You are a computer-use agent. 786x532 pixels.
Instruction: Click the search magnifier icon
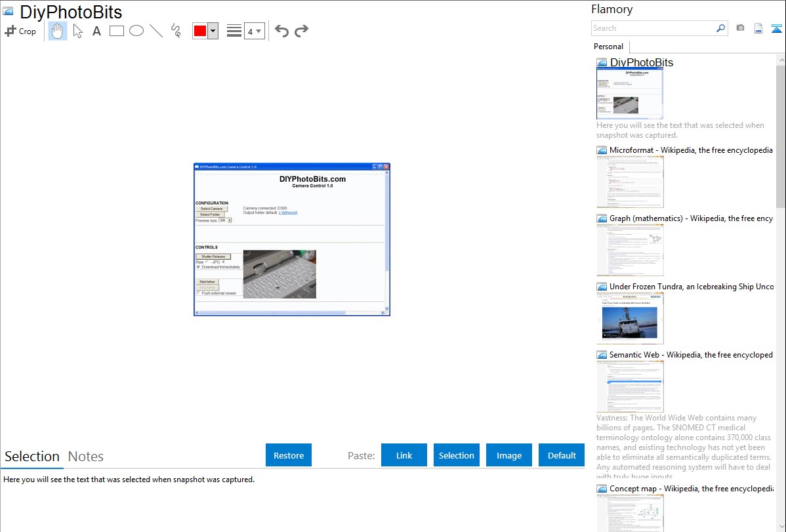(721, 28)
